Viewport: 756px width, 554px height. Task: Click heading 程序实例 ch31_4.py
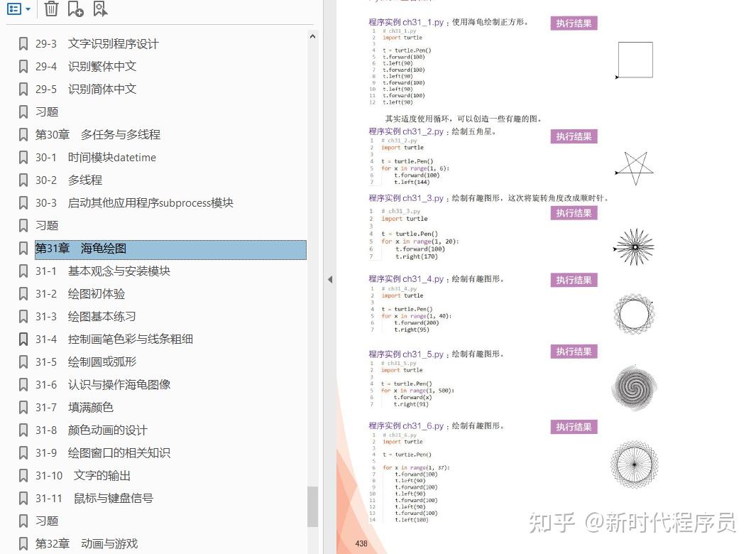coord(406,279)
